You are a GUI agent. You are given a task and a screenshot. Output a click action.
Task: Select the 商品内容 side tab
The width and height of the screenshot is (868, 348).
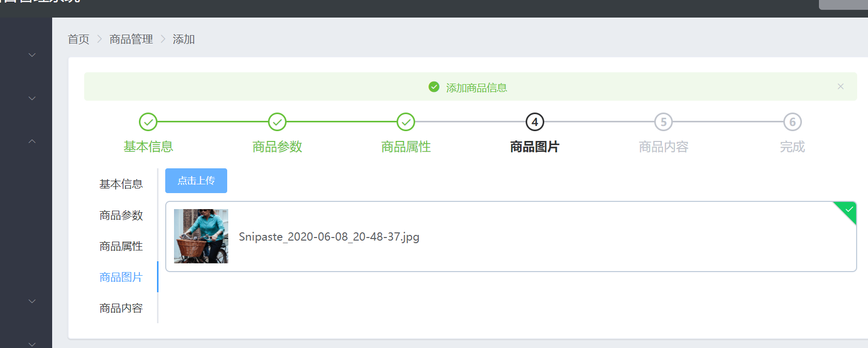pyautogui.click(x=121, y=308)
